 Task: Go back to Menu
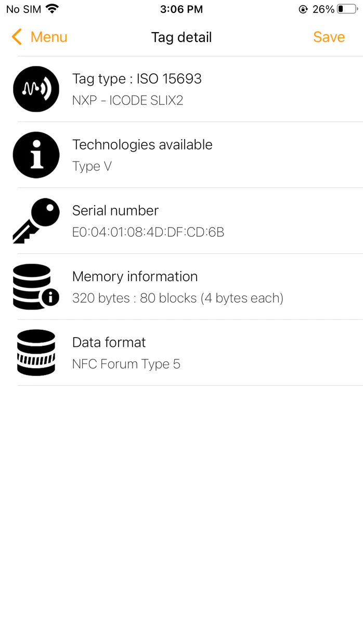coord(48,37)
